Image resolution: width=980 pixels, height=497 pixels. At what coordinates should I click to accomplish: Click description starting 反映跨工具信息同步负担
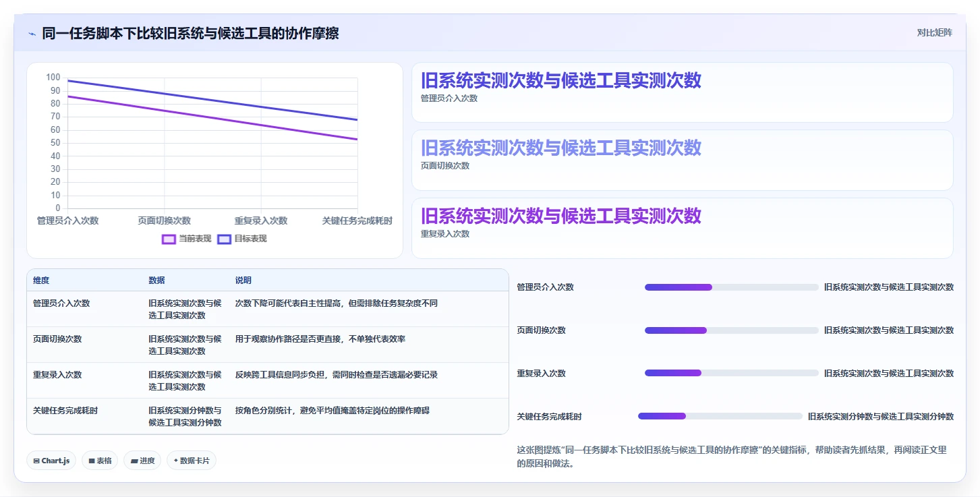pos(336,375)
